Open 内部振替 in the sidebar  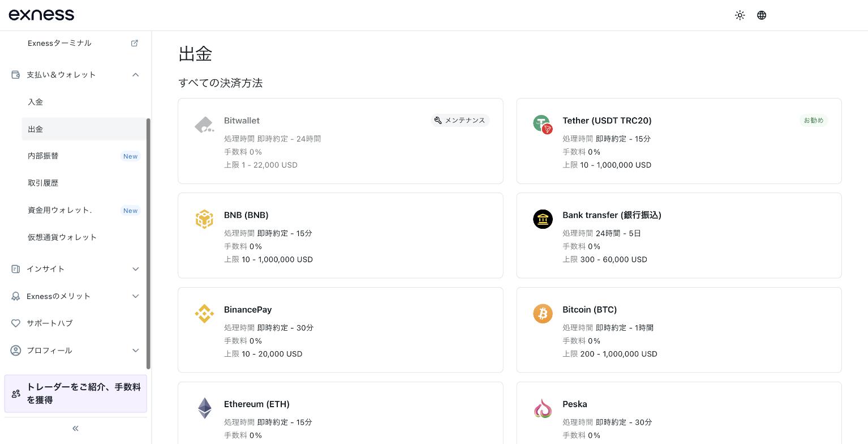(x=84, y=156)
